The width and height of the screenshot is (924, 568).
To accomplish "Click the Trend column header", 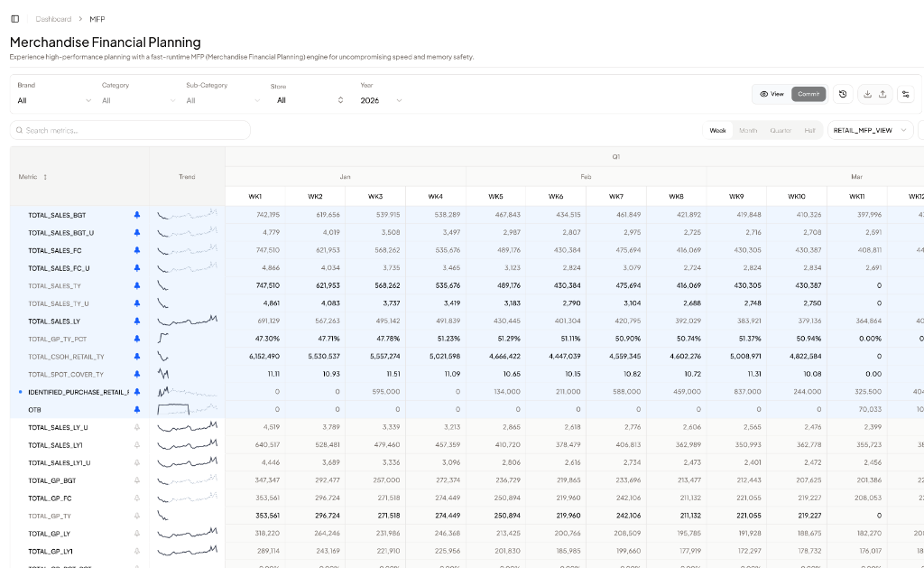I will click(187, 177).
